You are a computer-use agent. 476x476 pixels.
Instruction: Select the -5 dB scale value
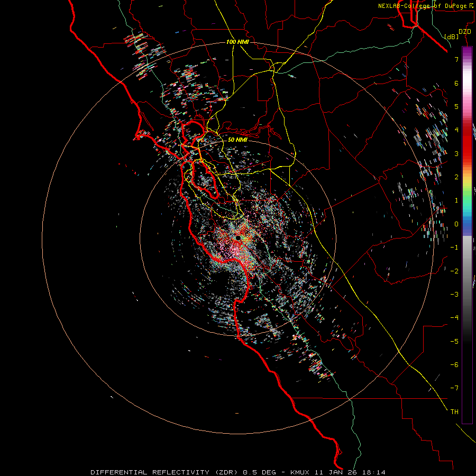click(454, 342)
